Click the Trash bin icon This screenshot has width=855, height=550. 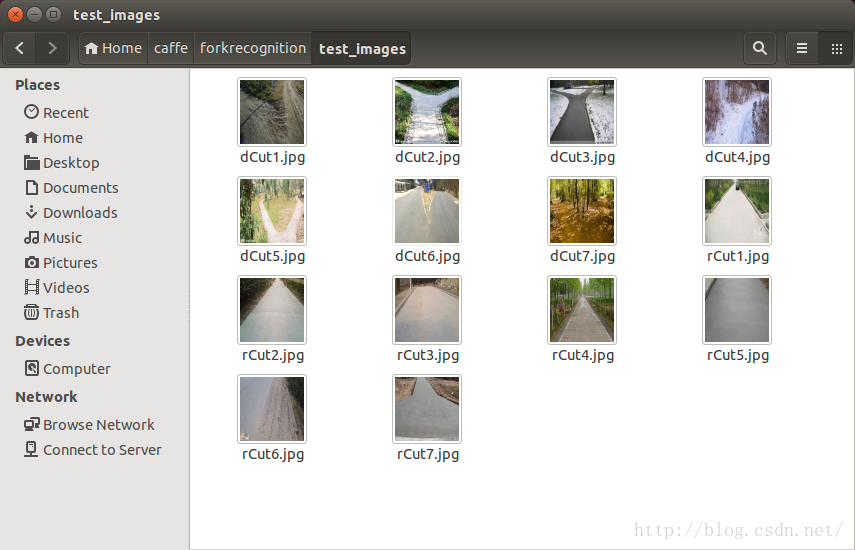tap(32, 312)
